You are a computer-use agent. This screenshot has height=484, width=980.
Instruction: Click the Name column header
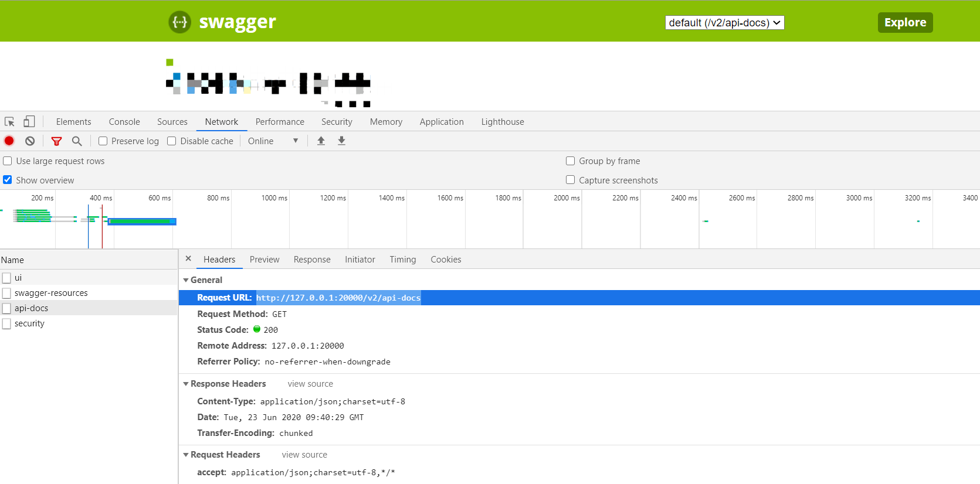89,260
